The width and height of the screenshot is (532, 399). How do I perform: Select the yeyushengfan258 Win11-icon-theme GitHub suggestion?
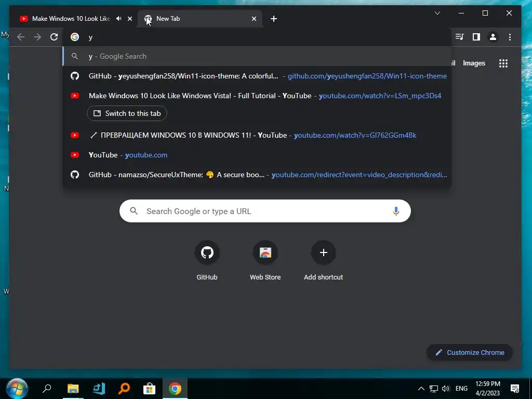click(257, 76)
